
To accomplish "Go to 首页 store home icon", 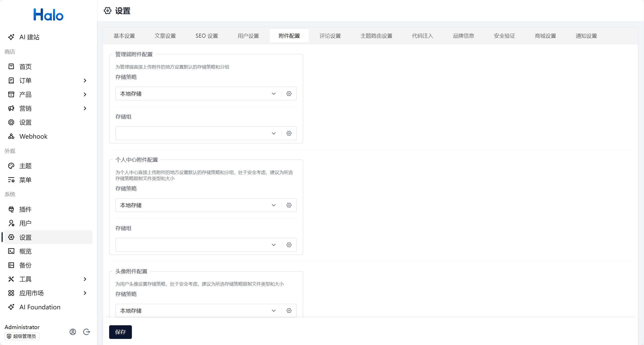I will (x=11, y=67).
